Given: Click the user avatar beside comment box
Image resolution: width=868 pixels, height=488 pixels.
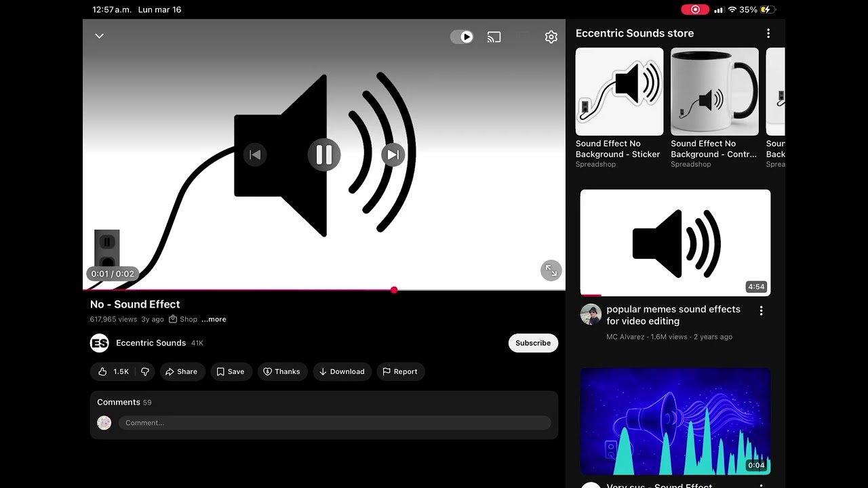Looking at the screenshot, I should (104, 423).
